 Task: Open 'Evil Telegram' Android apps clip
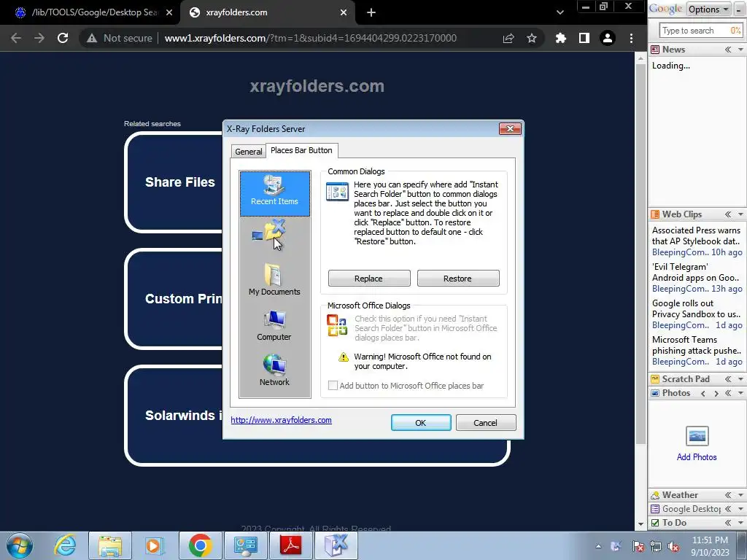pyautogui.click(x=697, y=278)
